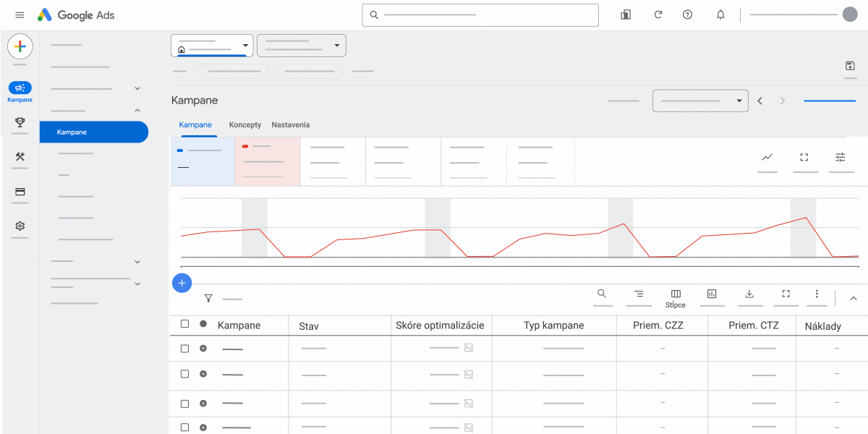Viewport: 868px width, 434px height.
Task: Open the notifications bell
Action: [720, 14]
